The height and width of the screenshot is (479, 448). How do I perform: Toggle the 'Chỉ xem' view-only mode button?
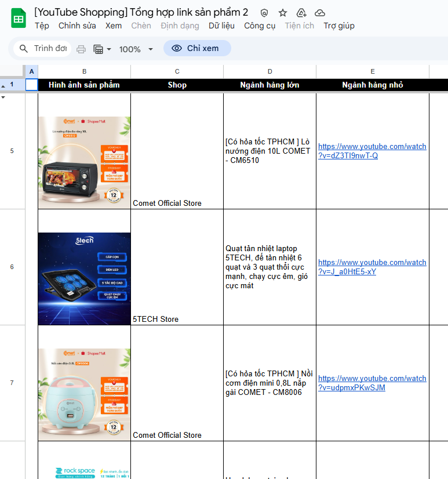[x=196, y=49]
